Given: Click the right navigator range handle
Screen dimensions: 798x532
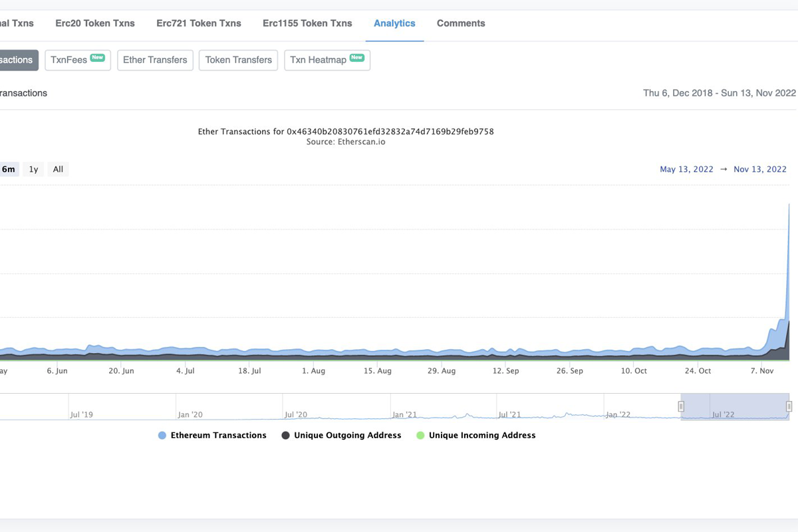Looking at the screenshot, I should pos(789,406).
